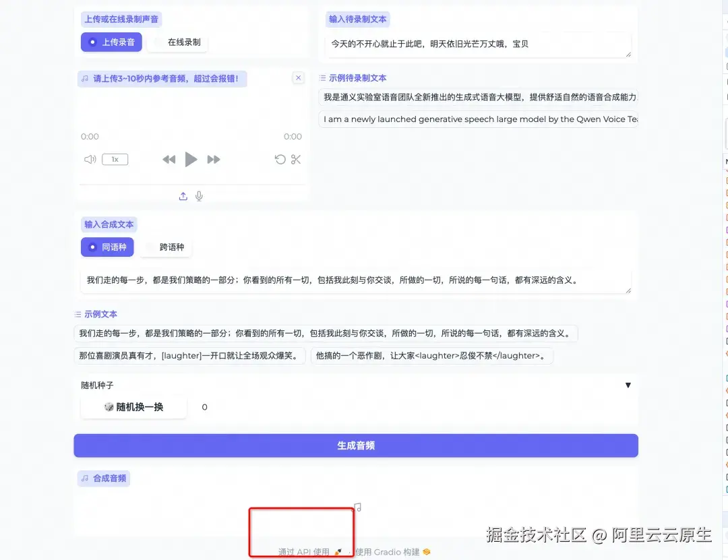Open the 示例待录制文本 example list
The image size is (728, 560).
point(358,77)
